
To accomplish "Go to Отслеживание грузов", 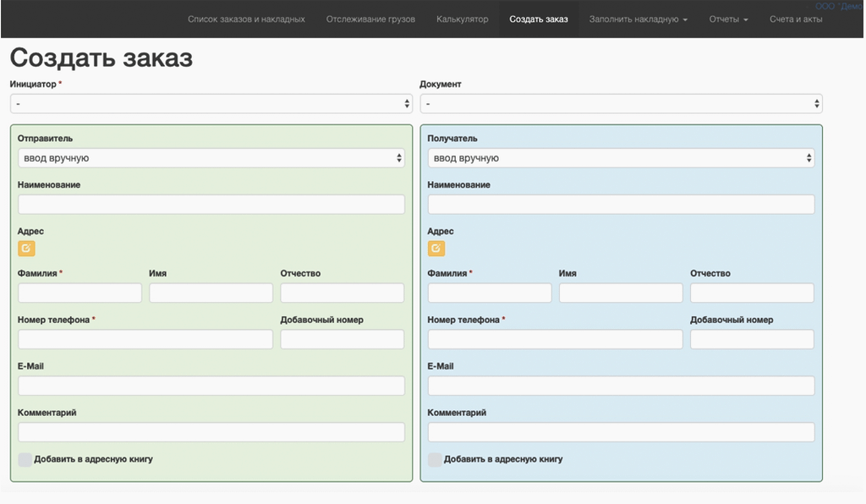I will tap(370, 19).
